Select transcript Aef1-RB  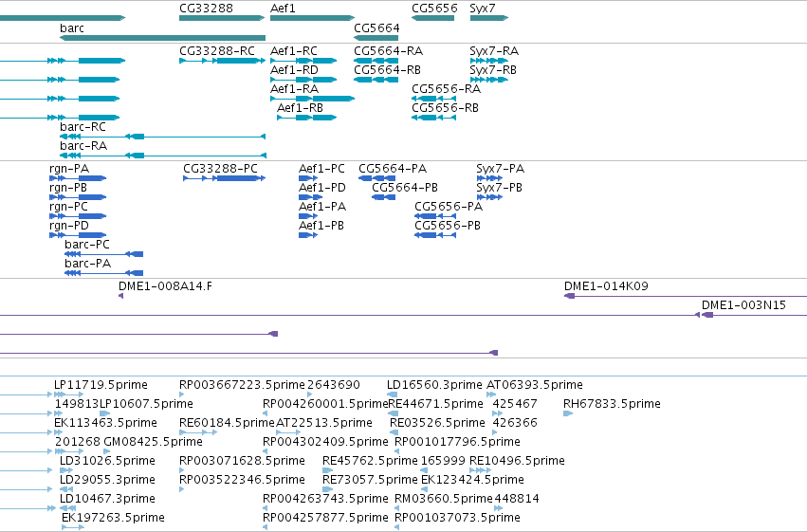[x=306, y=118]
